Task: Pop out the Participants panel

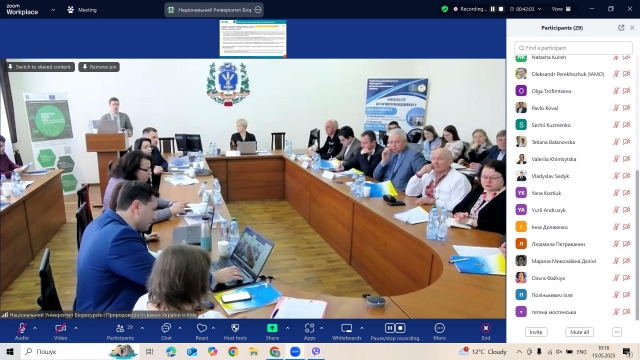Action: [x=621, y=28]
